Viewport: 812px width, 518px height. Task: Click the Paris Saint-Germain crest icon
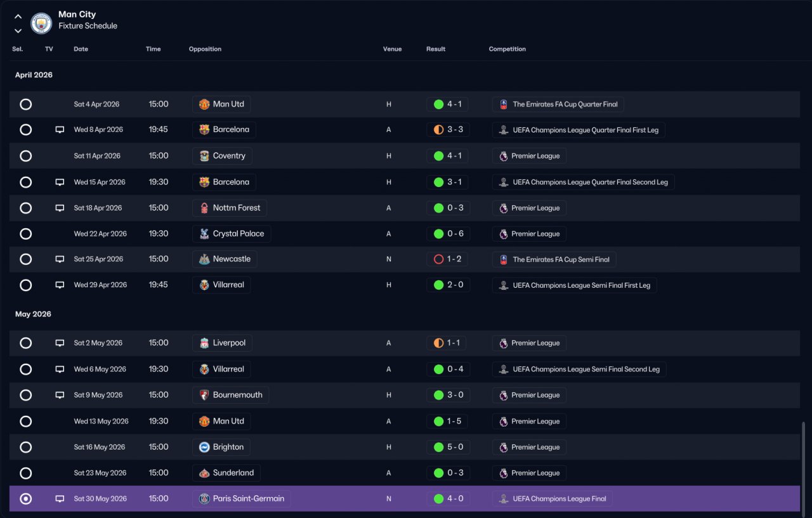tap(204, 498)
